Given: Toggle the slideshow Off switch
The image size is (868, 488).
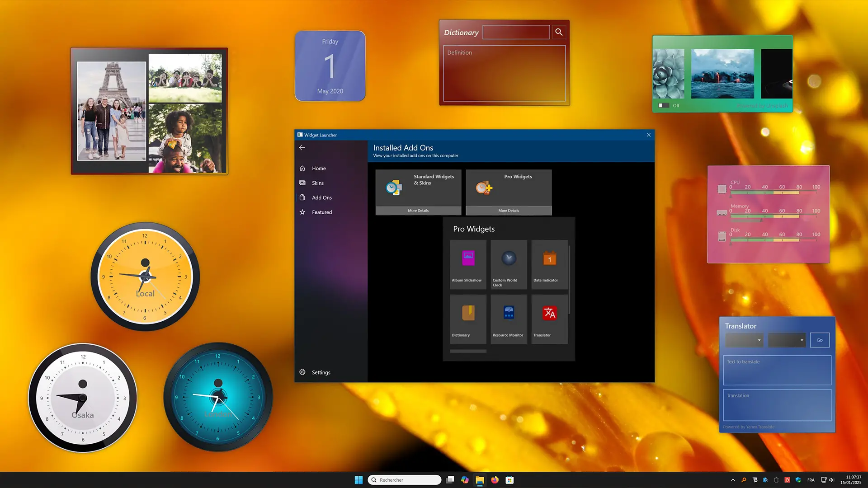Looking at the screenshot, I should click(663, 105).
